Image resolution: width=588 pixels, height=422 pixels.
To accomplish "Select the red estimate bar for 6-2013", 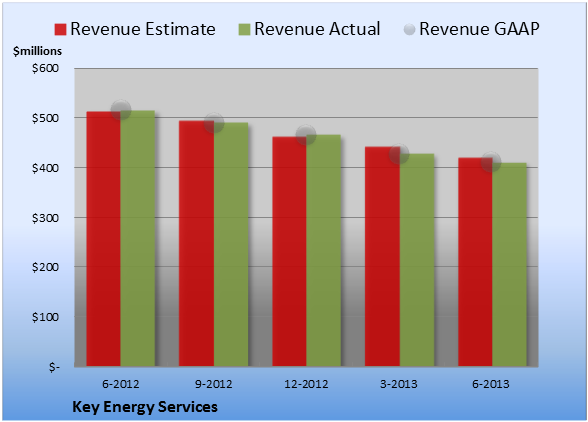I will (x=475, y=262).
